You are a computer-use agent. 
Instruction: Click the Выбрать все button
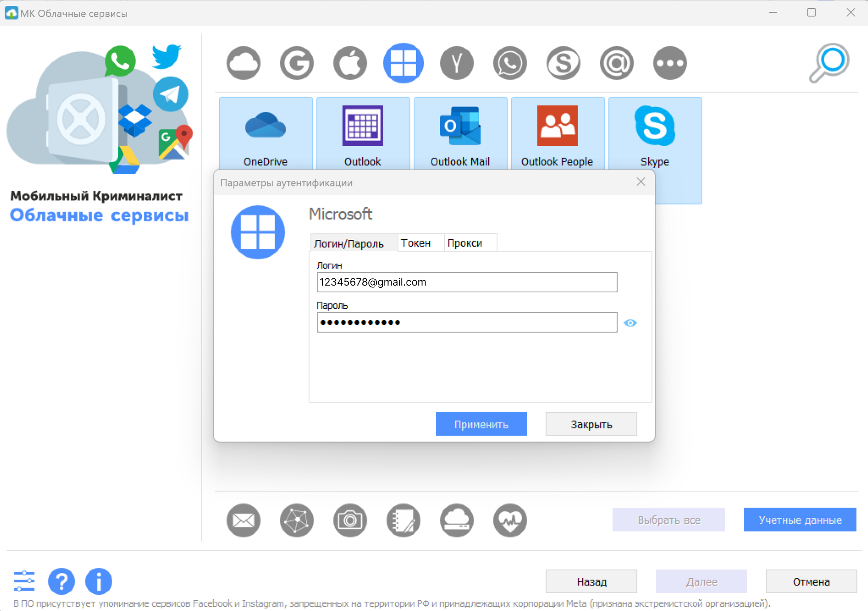point(669,520)
